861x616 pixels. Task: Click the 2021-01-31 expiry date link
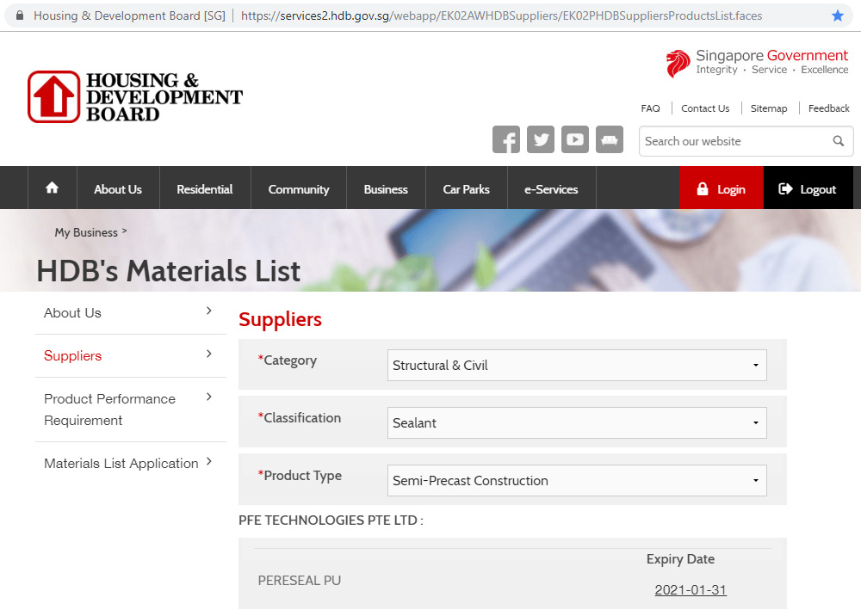691,589
